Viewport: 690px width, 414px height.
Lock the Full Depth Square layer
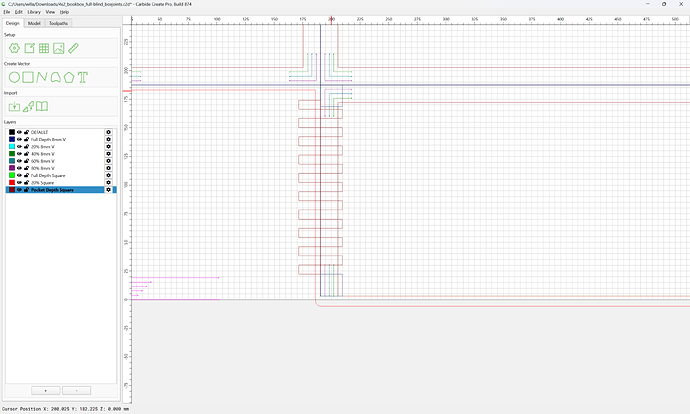26,176
